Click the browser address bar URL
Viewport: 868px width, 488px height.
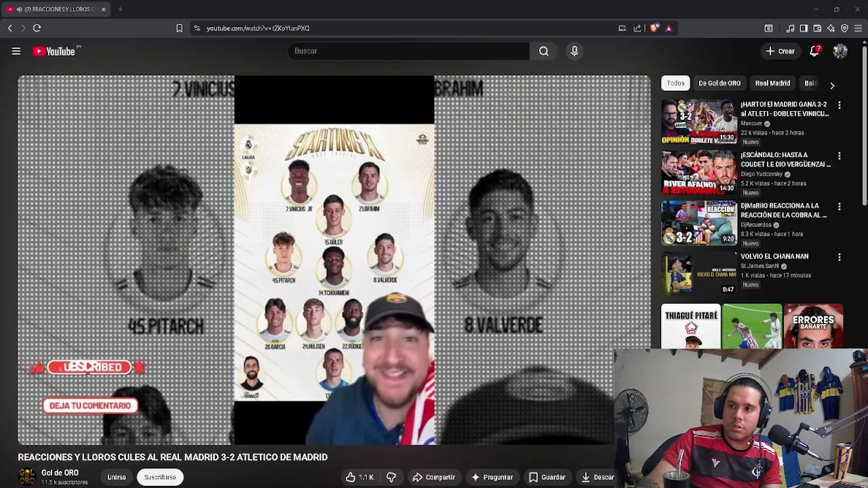coord(258,28)
